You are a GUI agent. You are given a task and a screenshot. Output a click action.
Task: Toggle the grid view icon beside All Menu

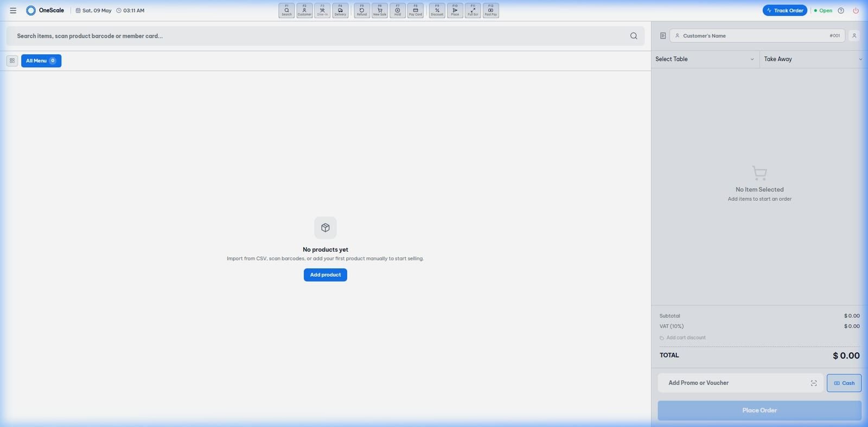[12, 61]
